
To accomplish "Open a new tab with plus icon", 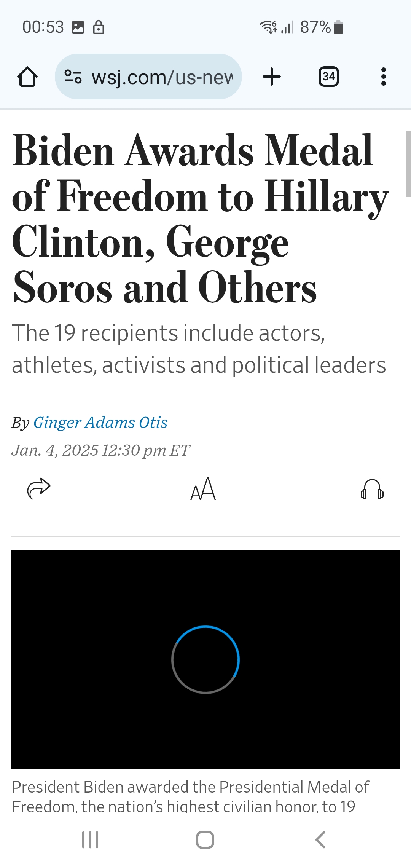I will (272, 77).
